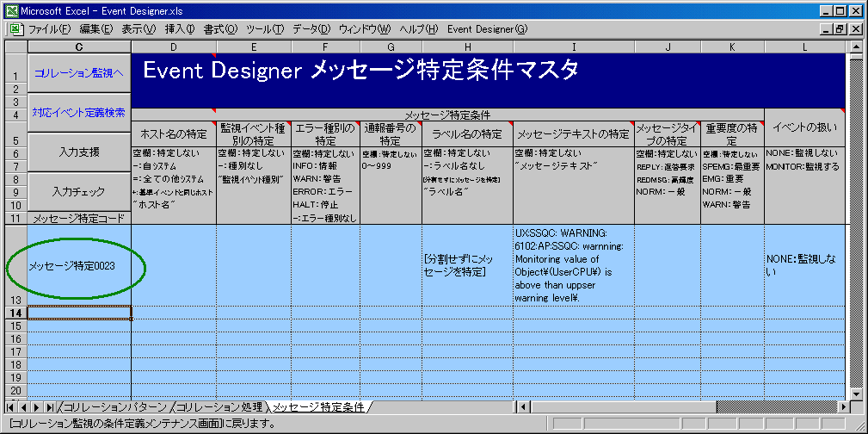Switch to the コリレーション処理 sheet tab
868x434 pixels.
tap(221, 407)
